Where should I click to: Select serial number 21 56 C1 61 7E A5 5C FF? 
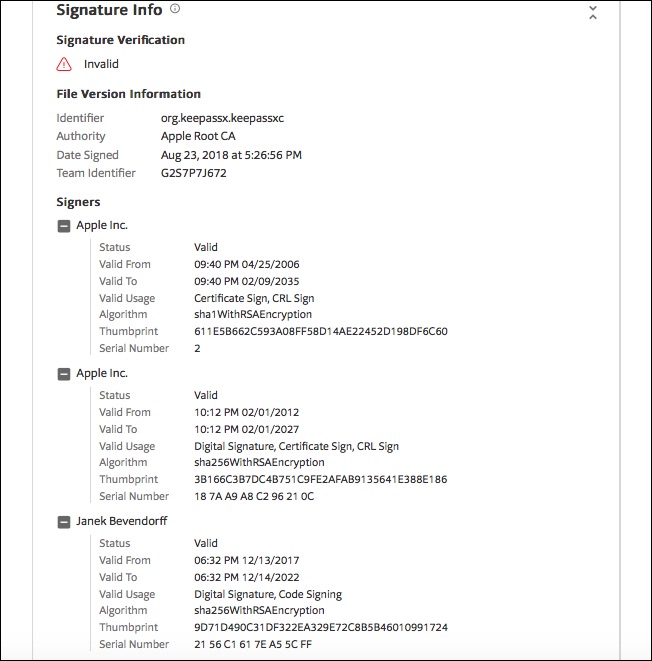tap(253, 644)
